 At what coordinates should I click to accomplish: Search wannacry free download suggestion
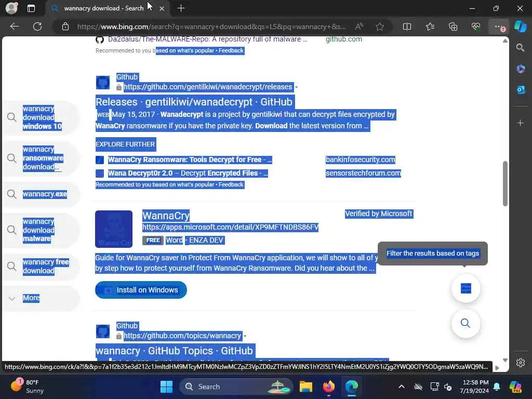(x=41, y=267)
